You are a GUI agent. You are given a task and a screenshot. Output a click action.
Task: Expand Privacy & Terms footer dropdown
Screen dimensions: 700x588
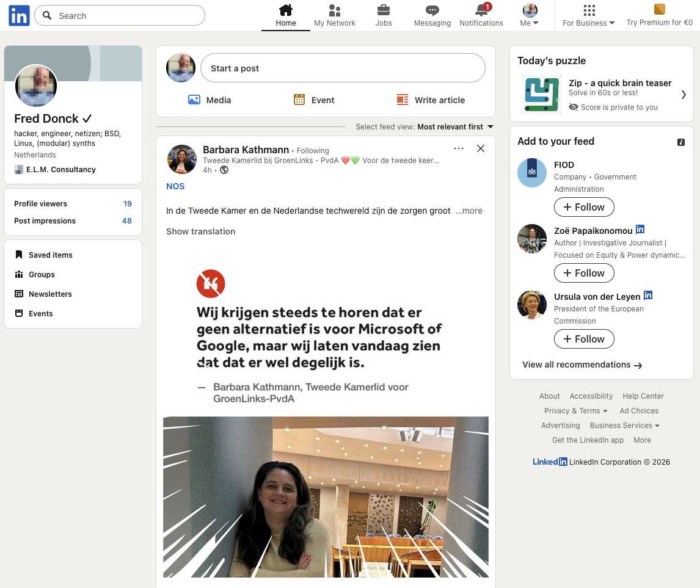(575, 411)
